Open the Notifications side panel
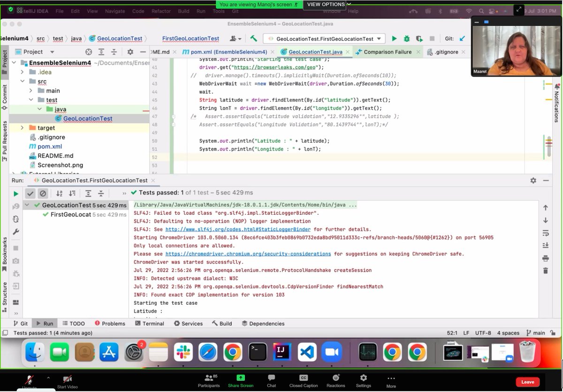563x392 pixels. coord(557,103)
